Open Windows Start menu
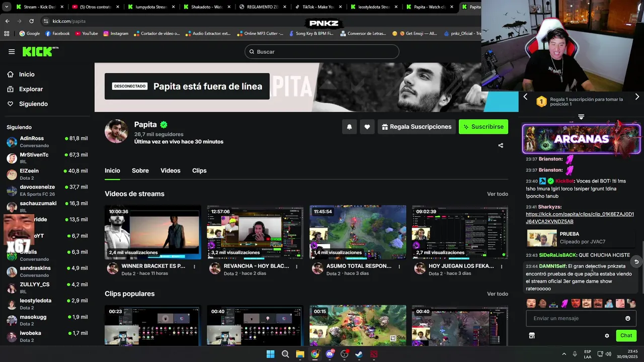This screenshot has width=644, height=362. 270,354
